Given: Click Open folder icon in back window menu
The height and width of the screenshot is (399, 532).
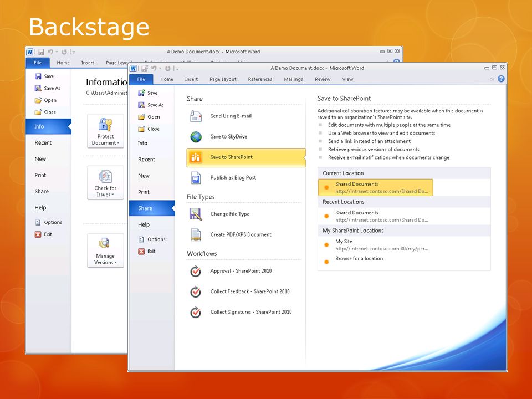Looking at the screenshot, I should 38,100.
